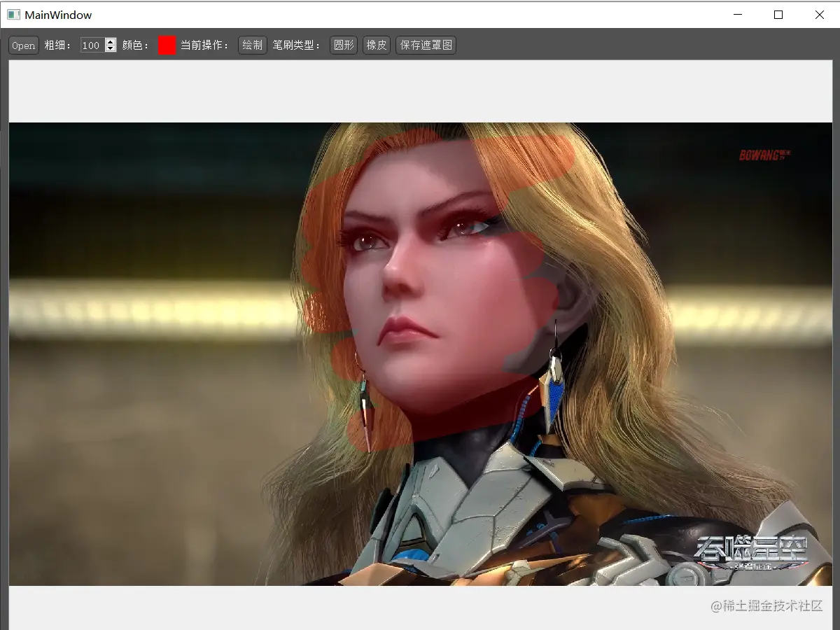
Task: Click the 粗细 value field showing 100
Action: click(x=92, y=45)
